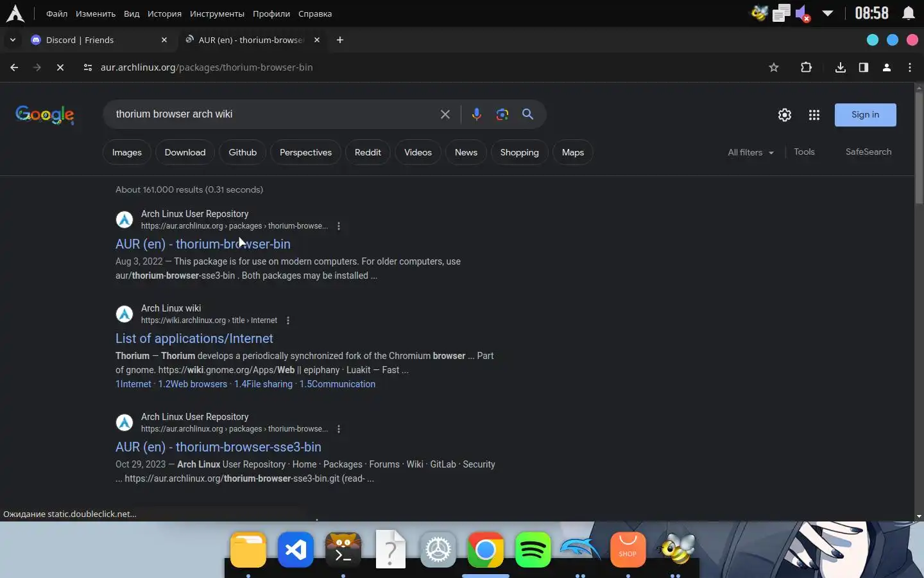924x578 pixels.
Task: Open the Google logo homepage
Action: (45, 115)
